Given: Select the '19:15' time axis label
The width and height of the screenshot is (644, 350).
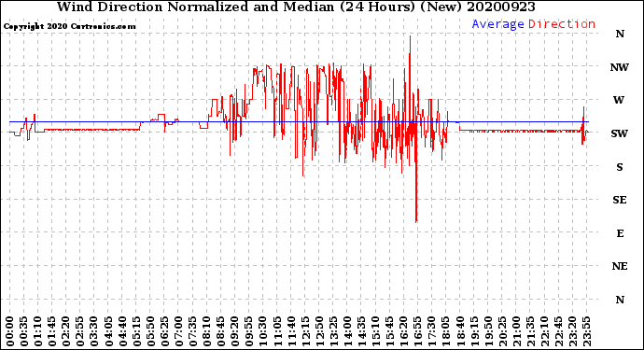Looking at the screenshot, I should click(x=474, y=331).
